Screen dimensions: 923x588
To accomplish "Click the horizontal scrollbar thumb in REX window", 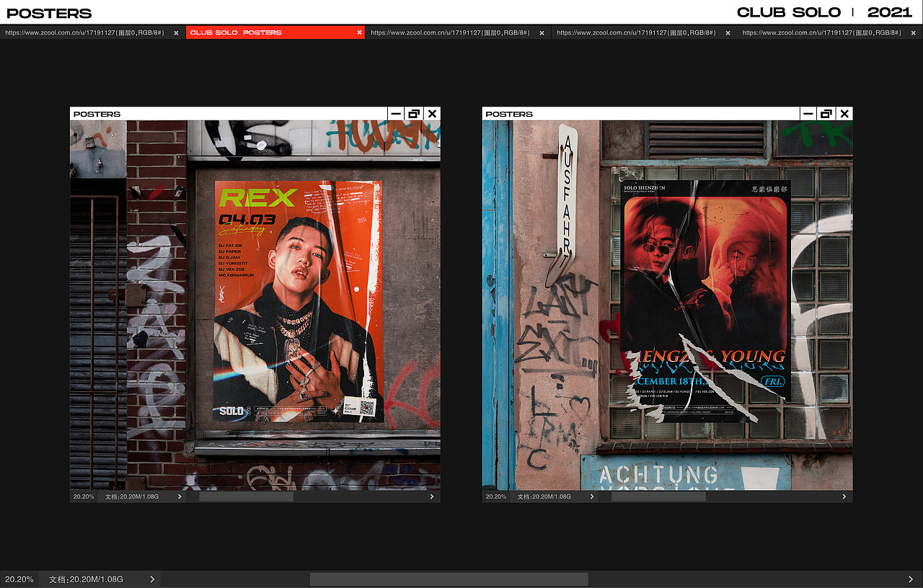I will 246,496.
